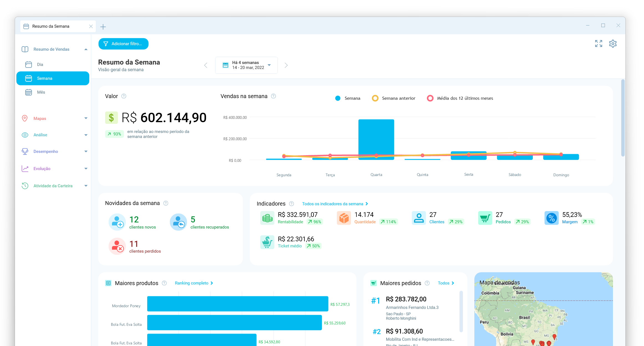Click the Mapas pin icon

25,118
